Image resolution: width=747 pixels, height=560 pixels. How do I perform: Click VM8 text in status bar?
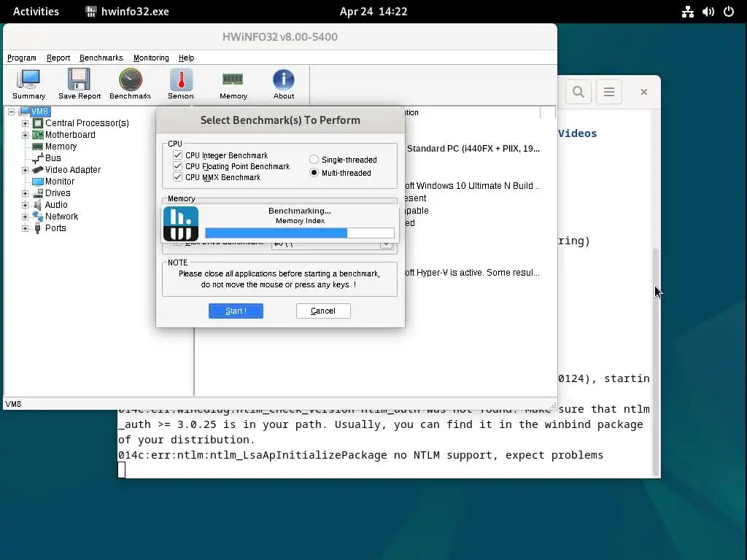(x=13, y=404)
